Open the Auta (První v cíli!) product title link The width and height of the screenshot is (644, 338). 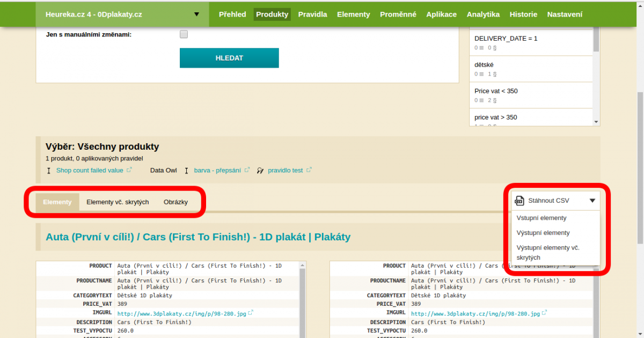click(198, 237)
